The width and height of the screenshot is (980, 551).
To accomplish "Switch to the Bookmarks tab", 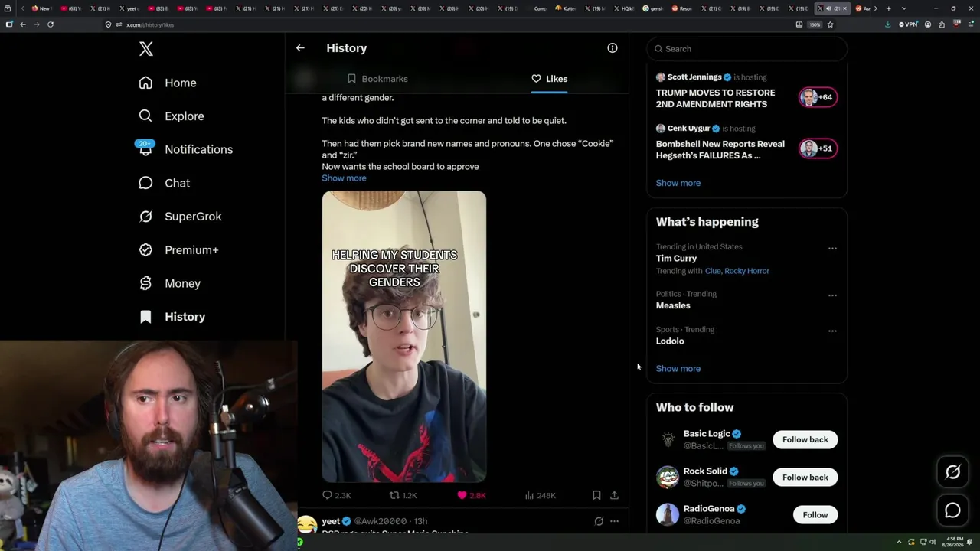I will pyautogui.click(x=377, y=79).
